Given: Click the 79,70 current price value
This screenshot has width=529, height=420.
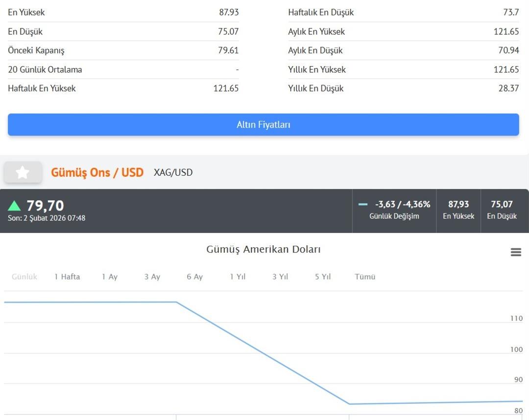Looking at the screenshot, I should pos(45,206).
